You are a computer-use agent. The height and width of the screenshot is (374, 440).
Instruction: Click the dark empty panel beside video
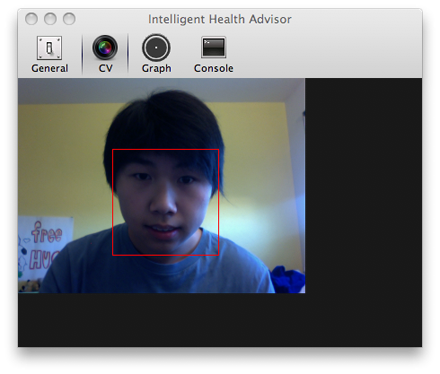click(x=363, y=186)
